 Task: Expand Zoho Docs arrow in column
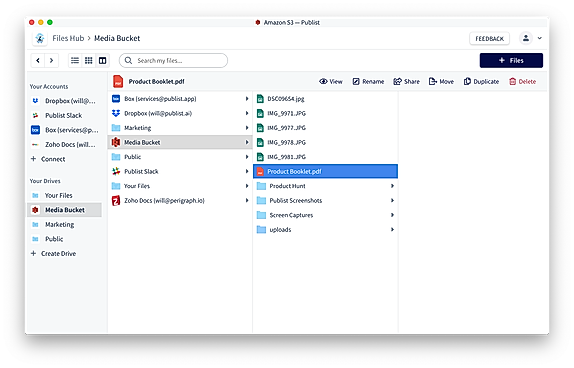click(247, 200)
